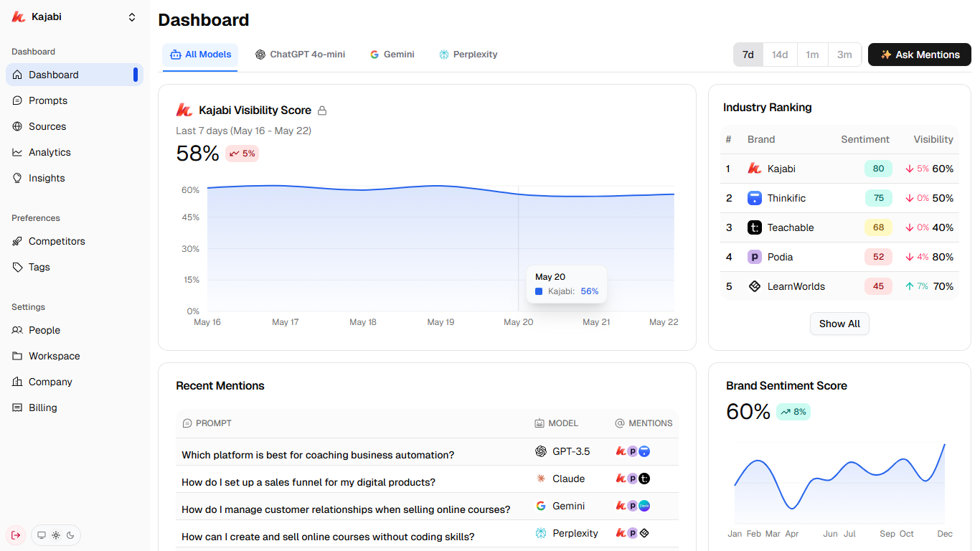Click the Show All button

pyautogui.click(x=839, y=324)
